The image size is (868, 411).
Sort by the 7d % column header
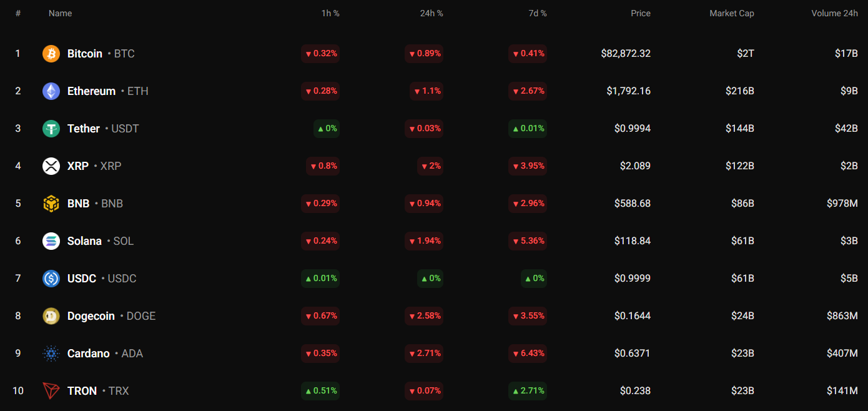(537, 13)
